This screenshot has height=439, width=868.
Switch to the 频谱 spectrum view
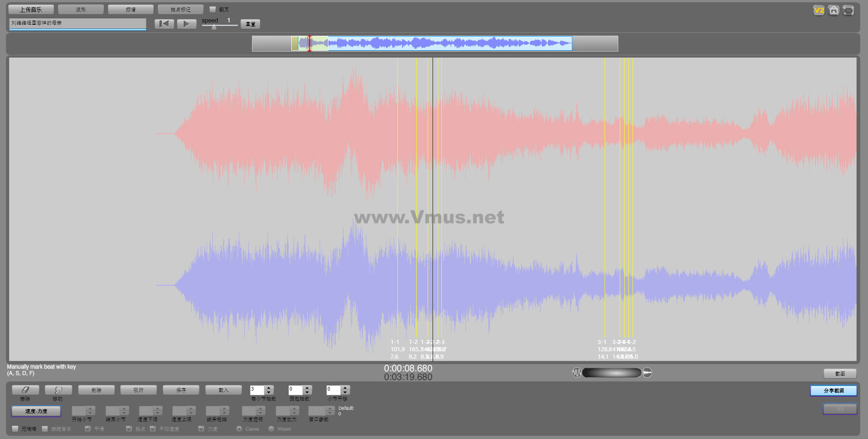[131, 10]
